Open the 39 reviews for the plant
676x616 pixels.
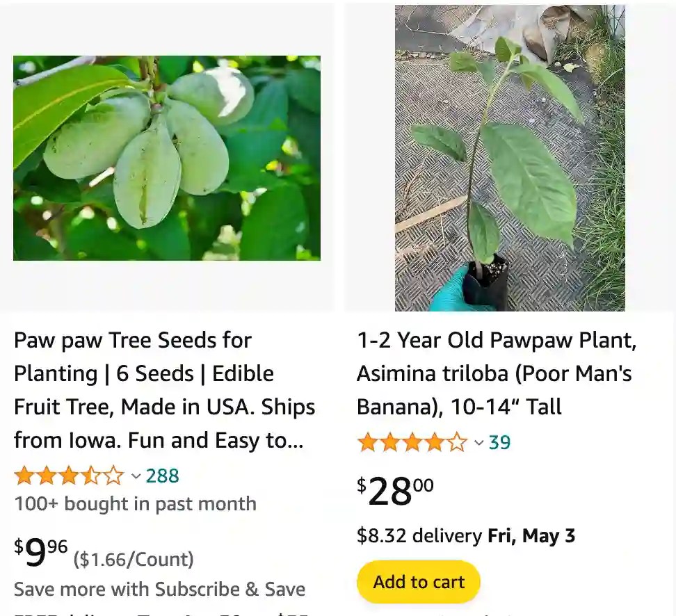click(x=501, y=441)
